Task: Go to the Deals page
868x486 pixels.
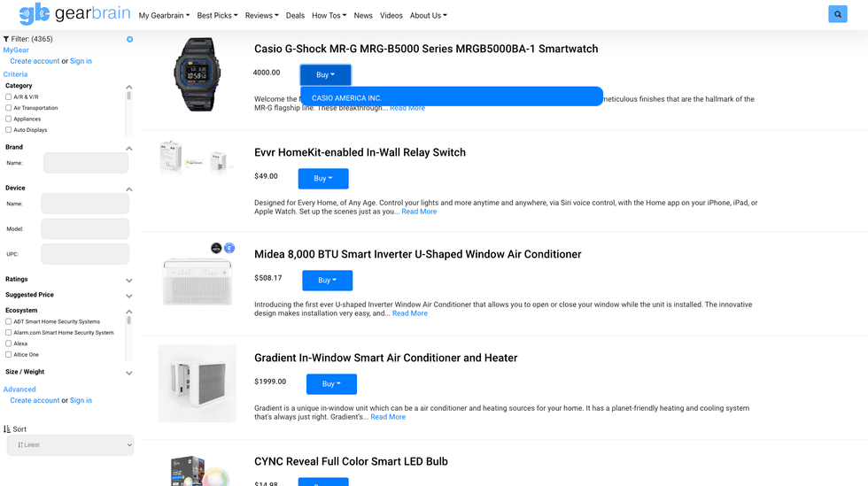Action: coord(295,15)
